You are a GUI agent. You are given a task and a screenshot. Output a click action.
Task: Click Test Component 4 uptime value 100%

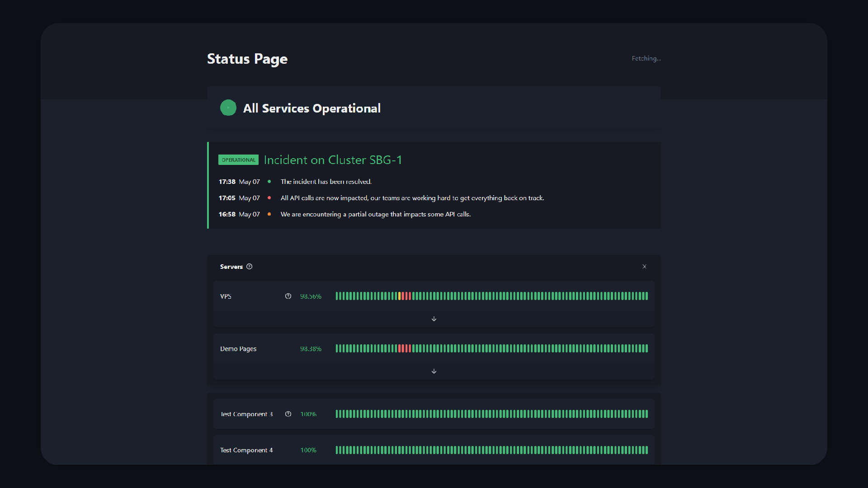pyautogui.click(x=308, y=450)
